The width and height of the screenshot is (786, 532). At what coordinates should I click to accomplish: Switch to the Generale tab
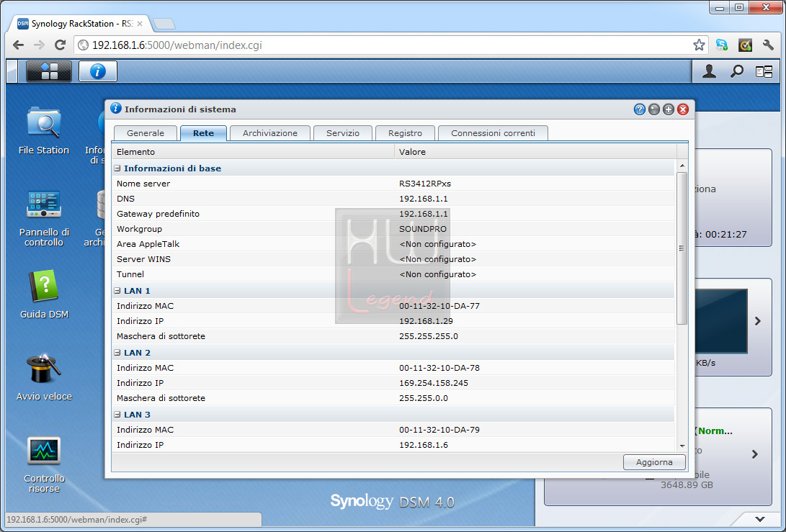tap(146, 133)
